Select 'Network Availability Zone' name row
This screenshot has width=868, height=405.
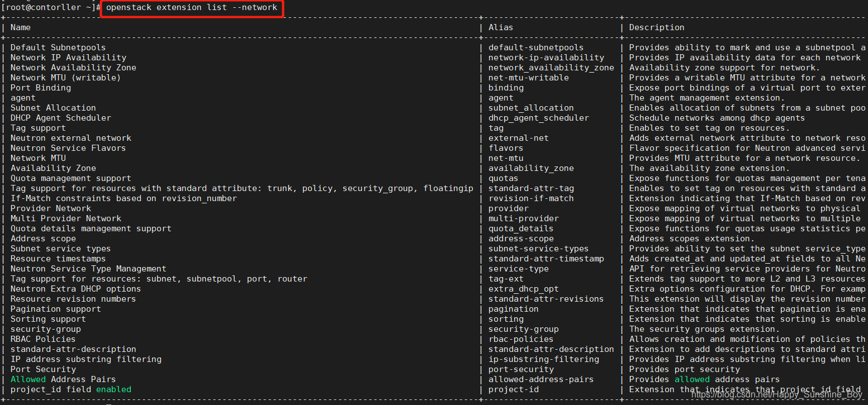(x=73, y=68)
